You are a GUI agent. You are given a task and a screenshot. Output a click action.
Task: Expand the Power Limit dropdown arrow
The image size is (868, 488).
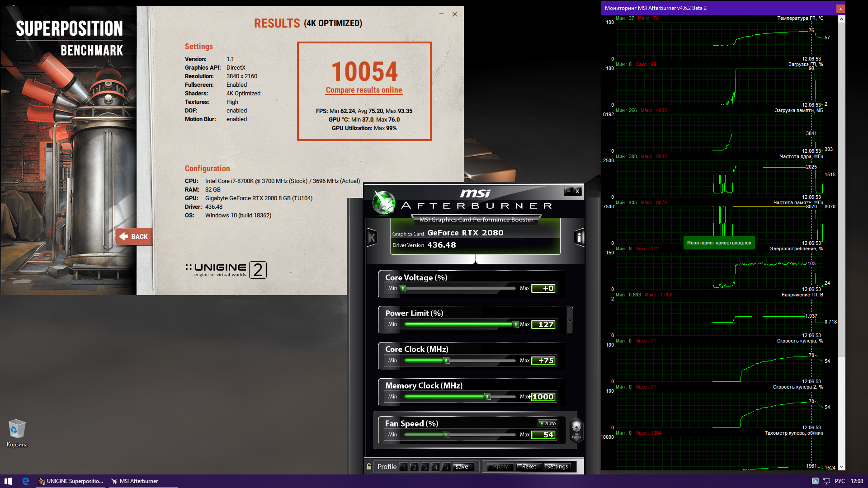[570, 320]
